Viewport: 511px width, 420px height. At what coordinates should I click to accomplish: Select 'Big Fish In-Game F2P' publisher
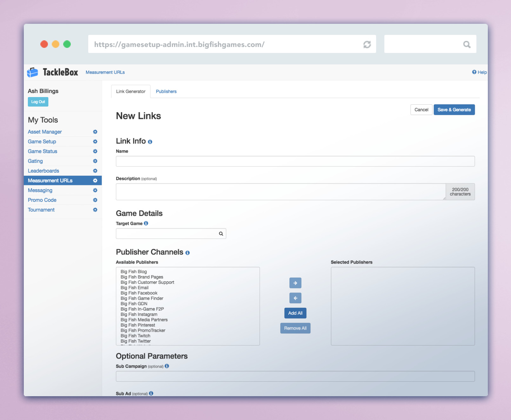pos(142,309)
